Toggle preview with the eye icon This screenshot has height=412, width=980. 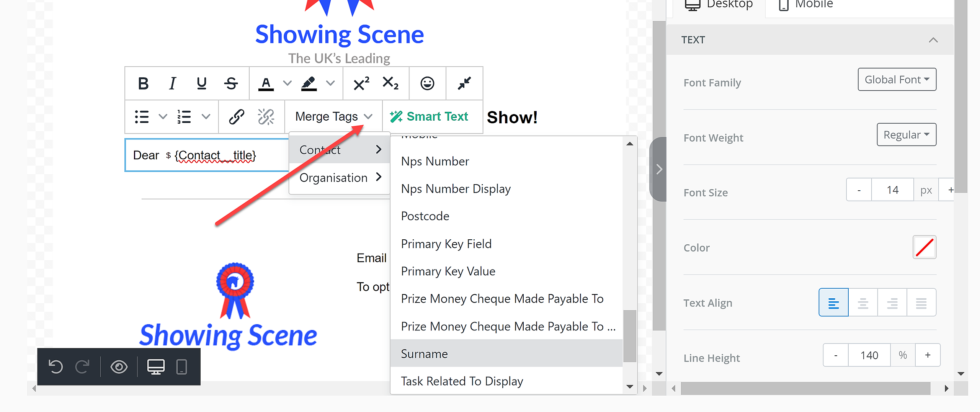point(119,366)
